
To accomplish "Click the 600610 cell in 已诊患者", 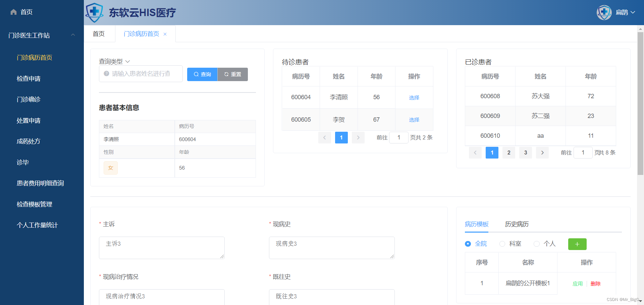I will pos(490,136).
